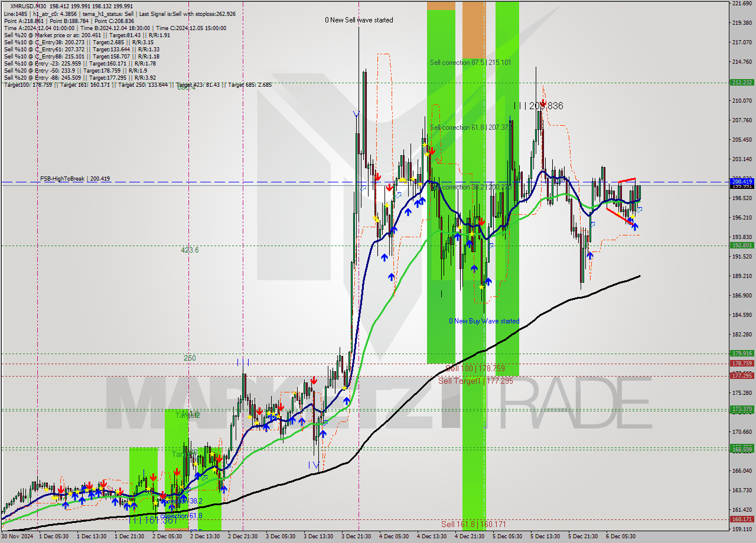Click the green 173.370 price tag

pos(742,409)
